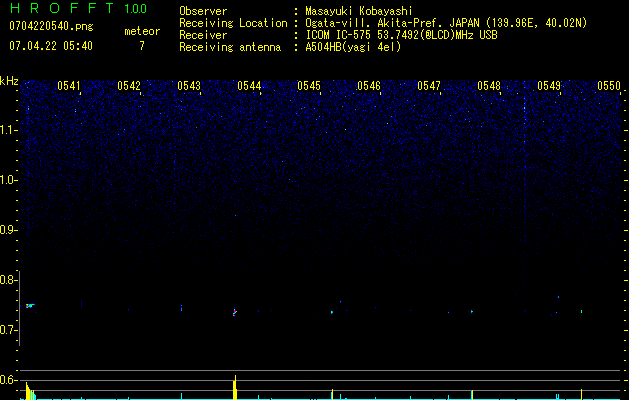Click the 0544 time marker
The image size is (629, 400).
(x=249, y=86)
